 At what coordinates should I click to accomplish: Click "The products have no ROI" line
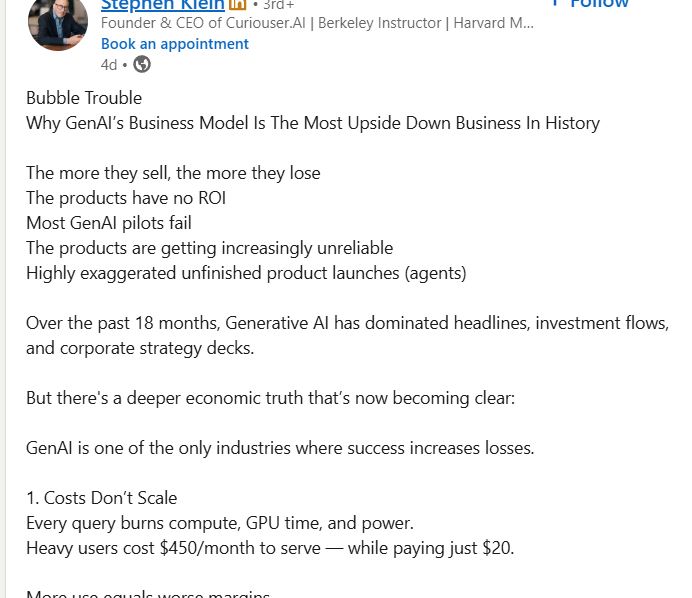tap(126, 198)
